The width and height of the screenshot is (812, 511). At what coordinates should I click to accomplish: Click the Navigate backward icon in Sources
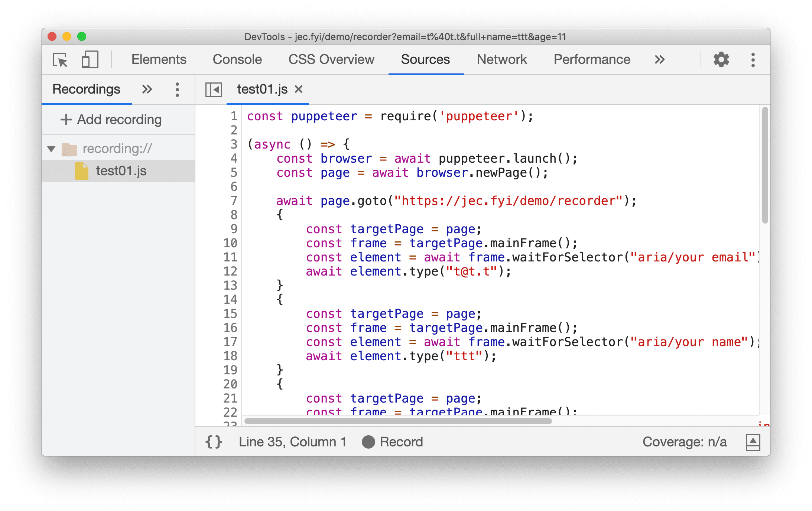[x=214, y=89]
